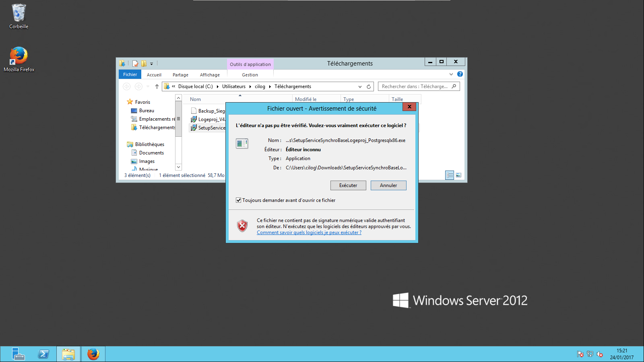Select the Mozilla Firefox desktop shortcut
This screenshot has width=644, height=362.
click(x=19, y=60)
